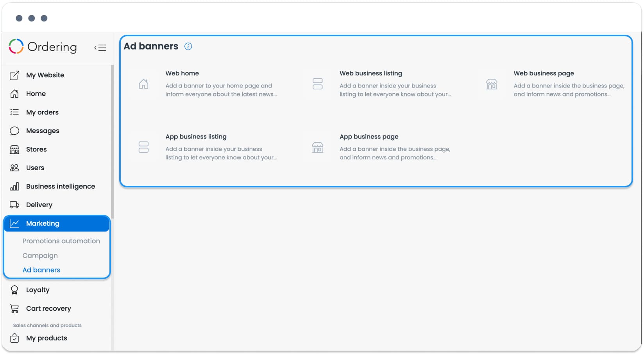This screenshot has height=358, width=644.
Task: Click the App business page store icon
Action: click(318, 147)
